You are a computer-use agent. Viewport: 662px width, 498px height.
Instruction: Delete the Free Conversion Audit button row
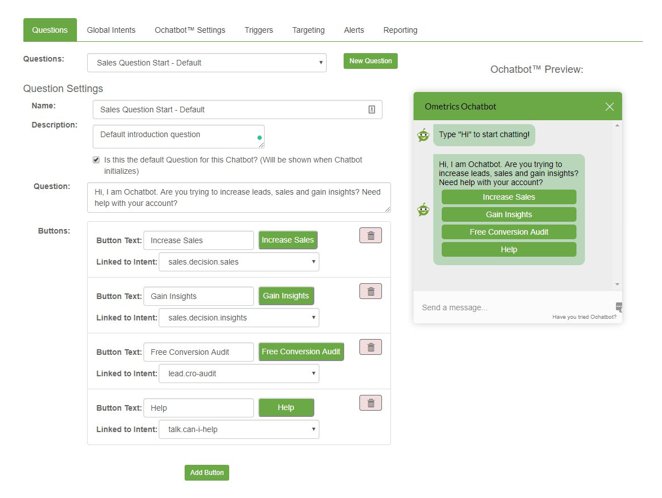point(370,347)
